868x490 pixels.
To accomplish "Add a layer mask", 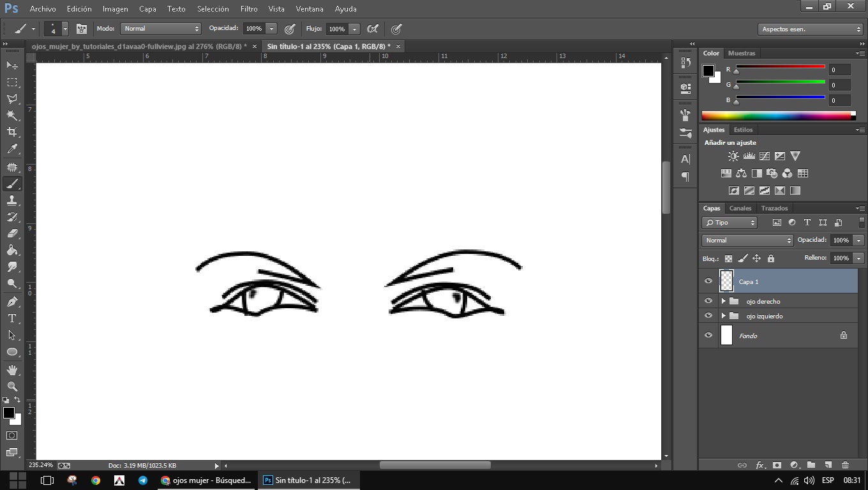I will [x=777, y=465].
